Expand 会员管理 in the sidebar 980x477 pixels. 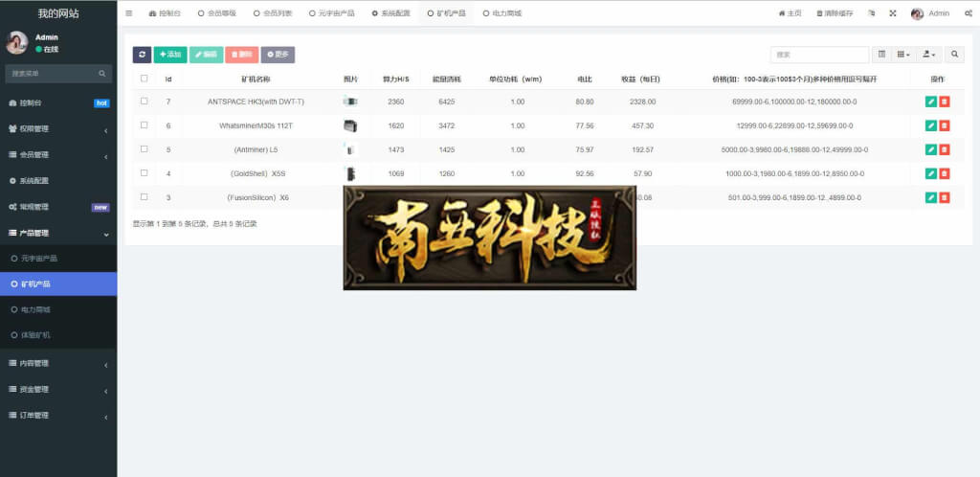coord(58,155)
